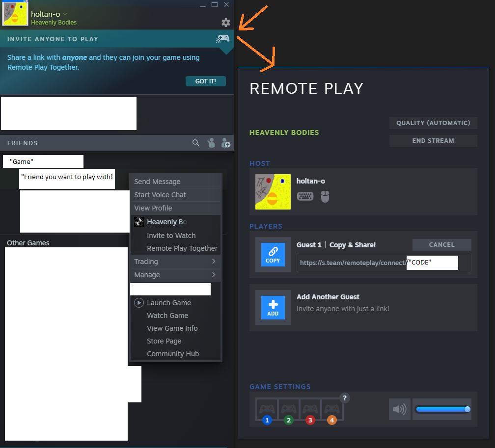Click the blue COPY link icon
The height and width of the screenshot is (448, 495).
[273, 255]
